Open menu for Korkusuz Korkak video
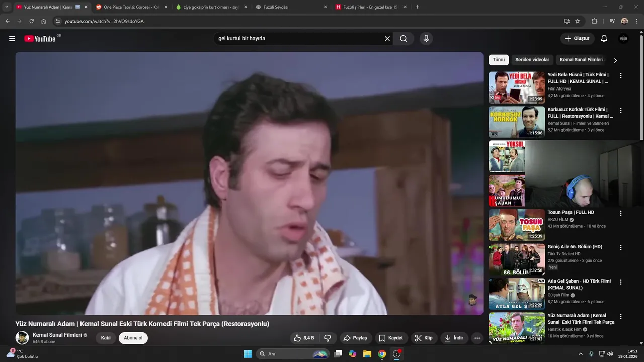This screenshot has height=362, width=644. 621,110
